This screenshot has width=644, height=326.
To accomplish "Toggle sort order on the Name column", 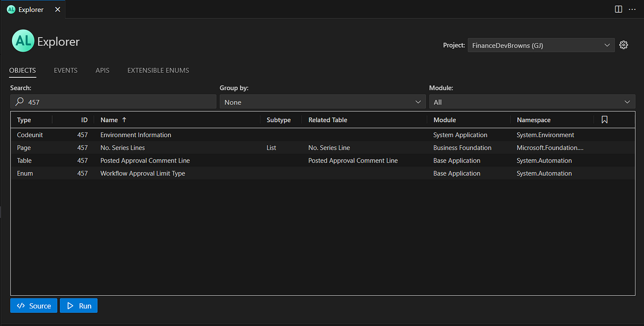I will click(x=112, y=119).
